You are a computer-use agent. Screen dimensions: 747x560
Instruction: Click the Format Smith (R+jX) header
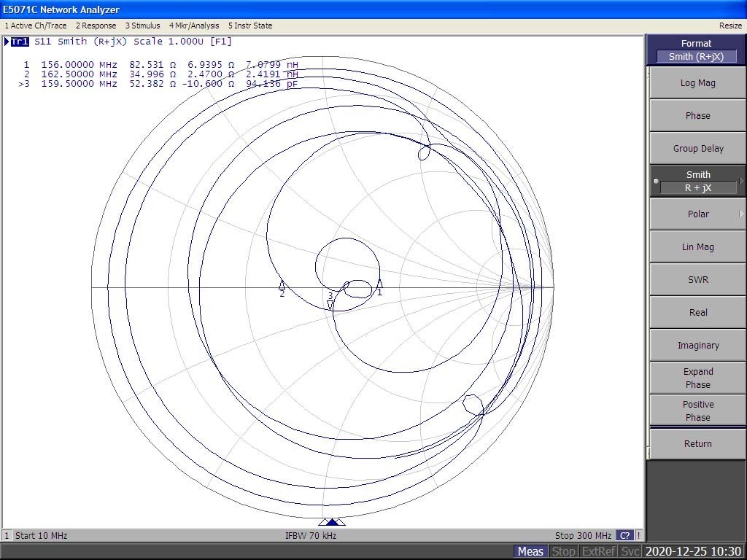point(696,50)
